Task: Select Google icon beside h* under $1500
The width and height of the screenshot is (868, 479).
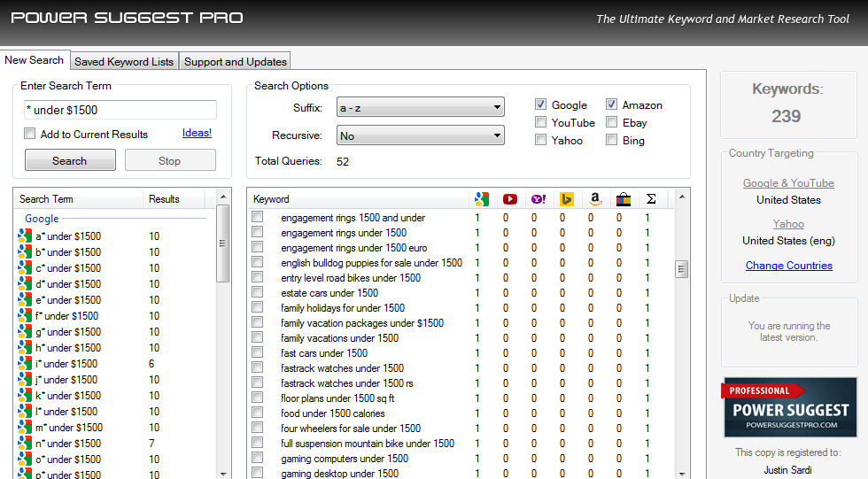Action: [25, 348]
